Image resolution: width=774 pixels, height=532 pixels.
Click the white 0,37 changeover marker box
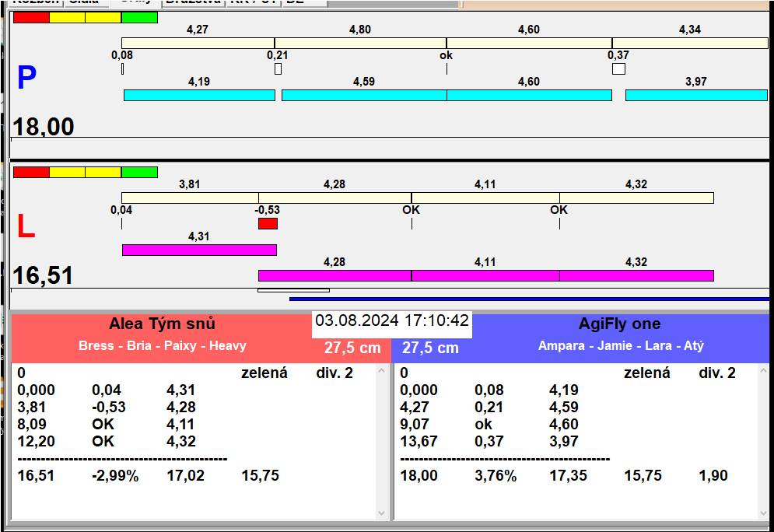click(618, 69)
